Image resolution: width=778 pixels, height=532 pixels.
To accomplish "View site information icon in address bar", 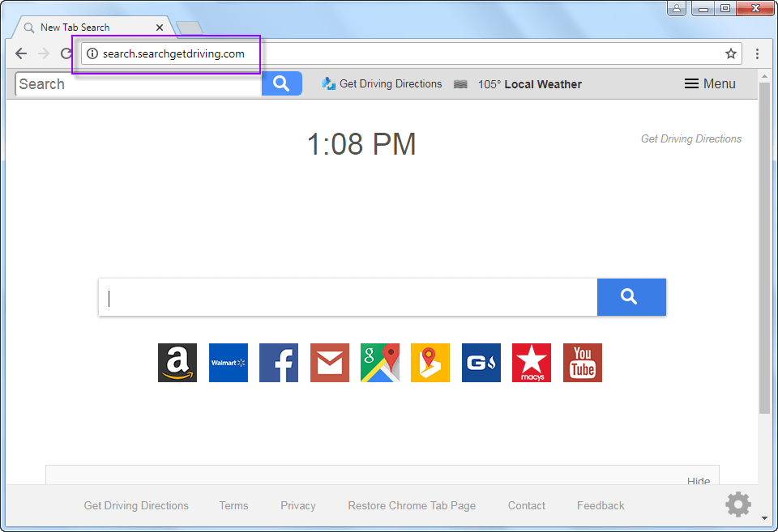I will [x=92, y=53].
